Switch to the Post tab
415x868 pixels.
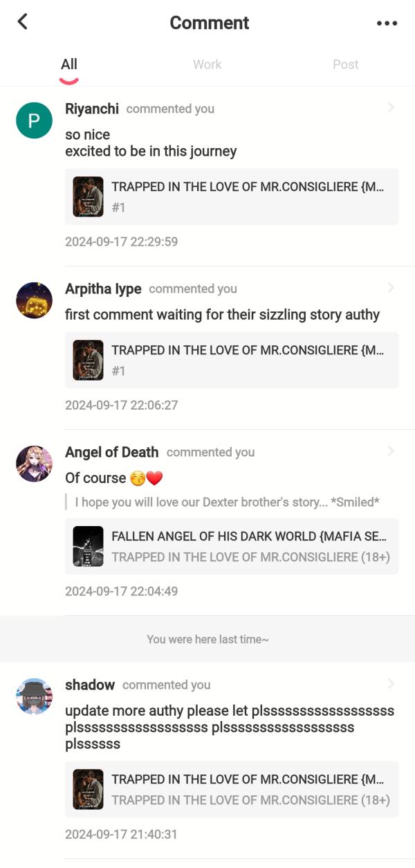[345, 64]
